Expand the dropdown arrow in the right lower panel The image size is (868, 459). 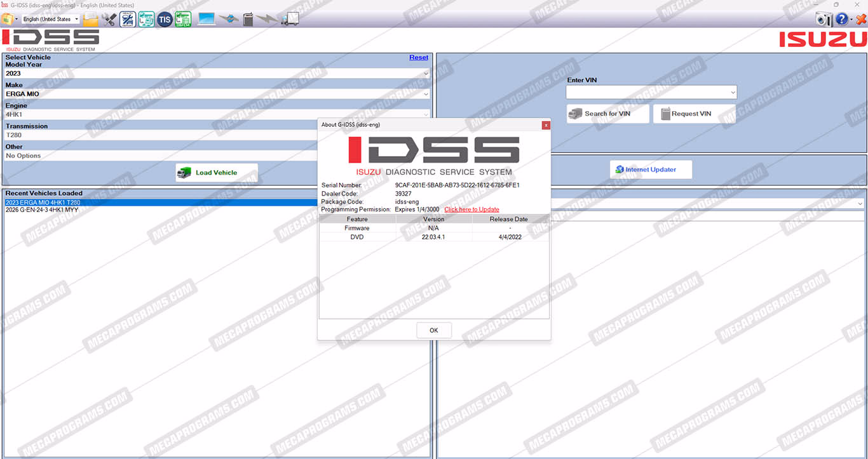pos(860,204)
